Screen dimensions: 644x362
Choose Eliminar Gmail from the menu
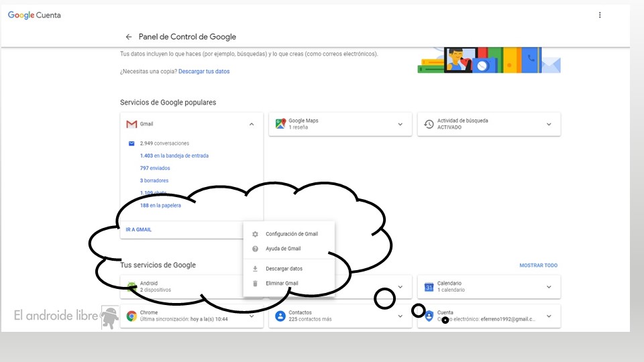289,283
